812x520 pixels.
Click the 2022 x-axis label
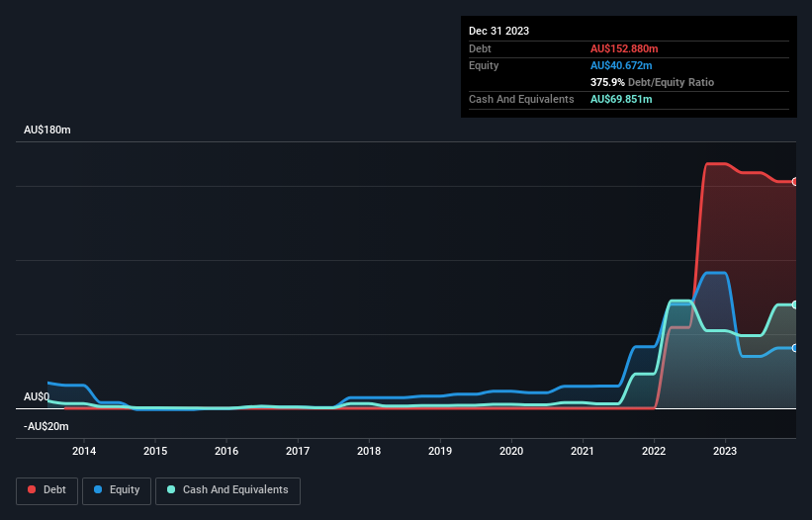tap(654, 451)
